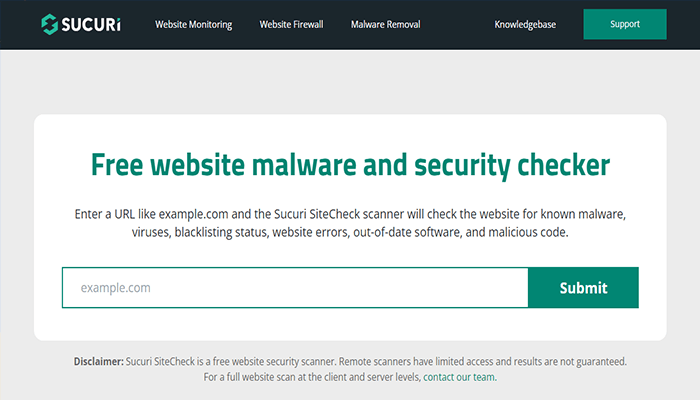The height and width of the screenshot is (400, 700).
Task: Click the "Free website malware and security checker" heading
Action: (x=350, y=165)
